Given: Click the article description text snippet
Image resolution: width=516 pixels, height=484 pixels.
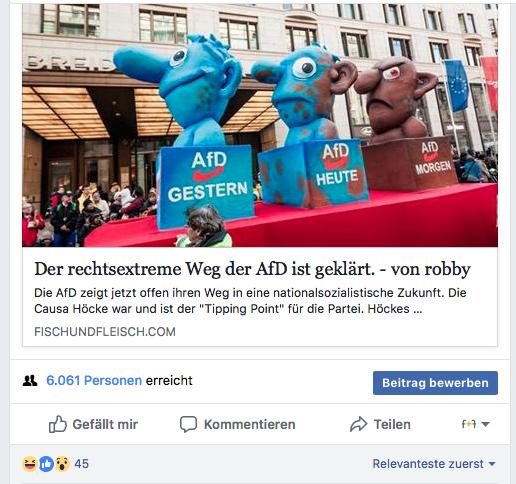Looking at the screenshot, I should [250, 301].
